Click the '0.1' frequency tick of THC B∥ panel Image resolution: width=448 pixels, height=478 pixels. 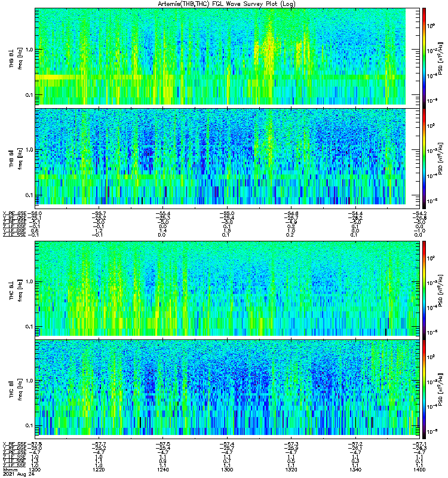pos(29,425)
